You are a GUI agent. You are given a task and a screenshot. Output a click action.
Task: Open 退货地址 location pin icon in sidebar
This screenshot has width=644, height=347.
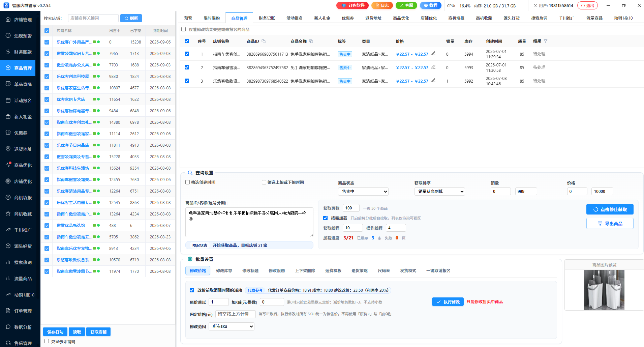click(x=8, y=149)
